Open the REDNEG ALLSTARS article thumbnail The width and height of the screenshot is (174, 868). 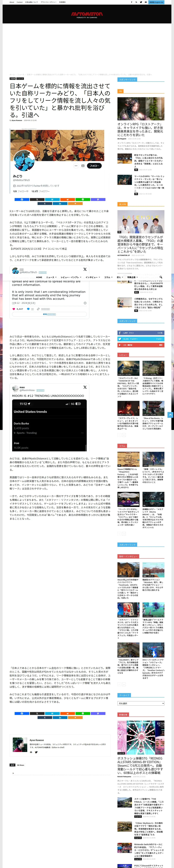141,738
